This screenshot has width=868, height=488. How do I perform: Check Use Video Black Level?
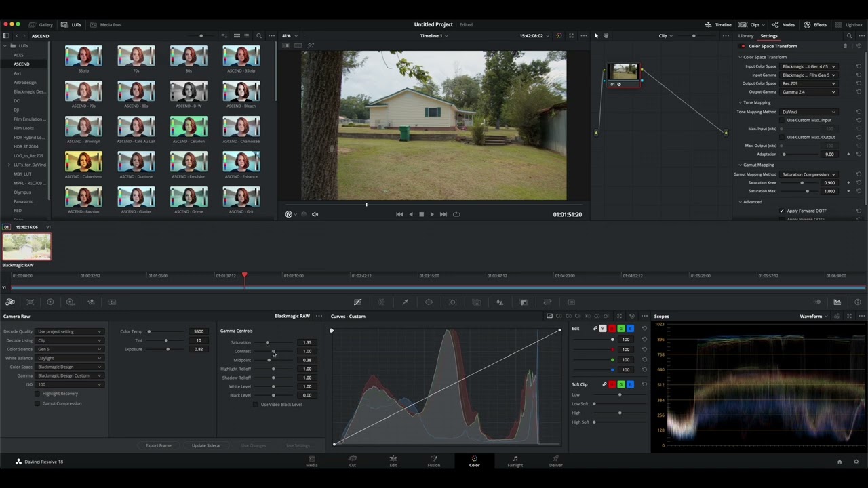256,405
